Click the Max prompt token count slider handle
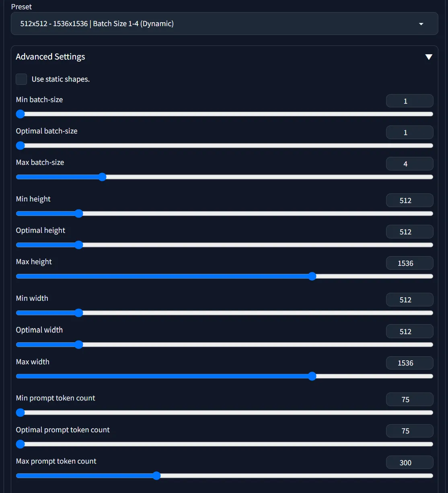 (x=156, y=476)
